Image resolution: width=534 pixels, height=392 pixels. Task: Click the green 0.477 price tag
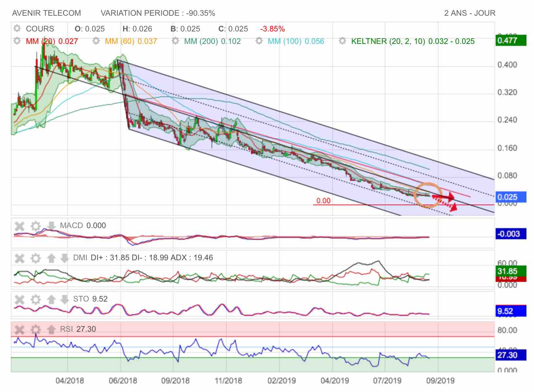coord(511,40)
